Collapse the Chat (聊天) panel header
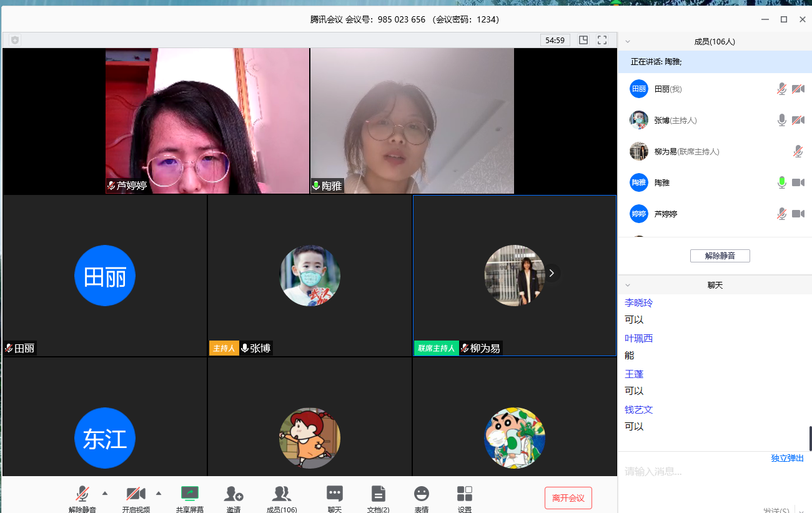This screenshot has height=513, width=812. coord(628,285)
